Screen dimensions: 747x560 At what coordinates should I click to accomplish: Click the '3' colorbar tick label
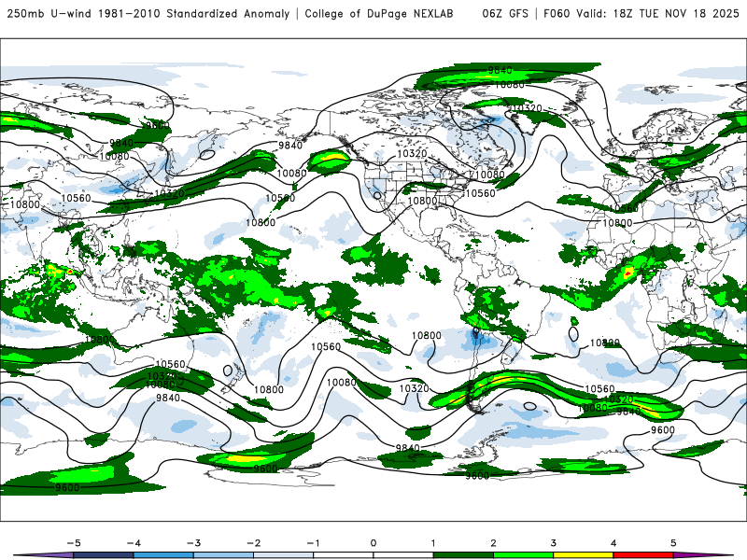(554, 543)
